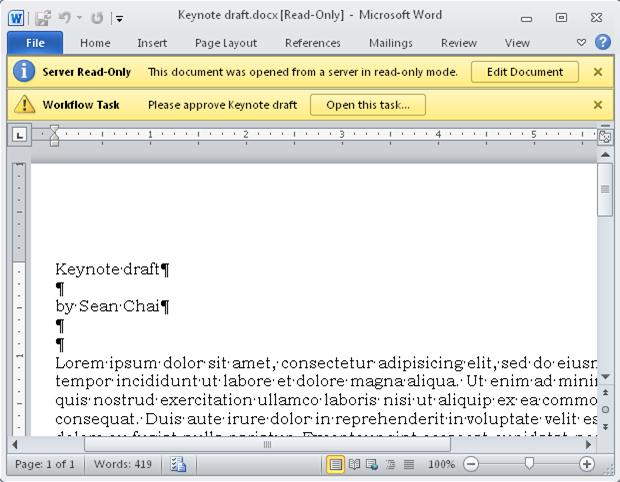Switch to the Insert ribbon tab
The width and height of the screenshot is (620, 482).
coord(152,43)
